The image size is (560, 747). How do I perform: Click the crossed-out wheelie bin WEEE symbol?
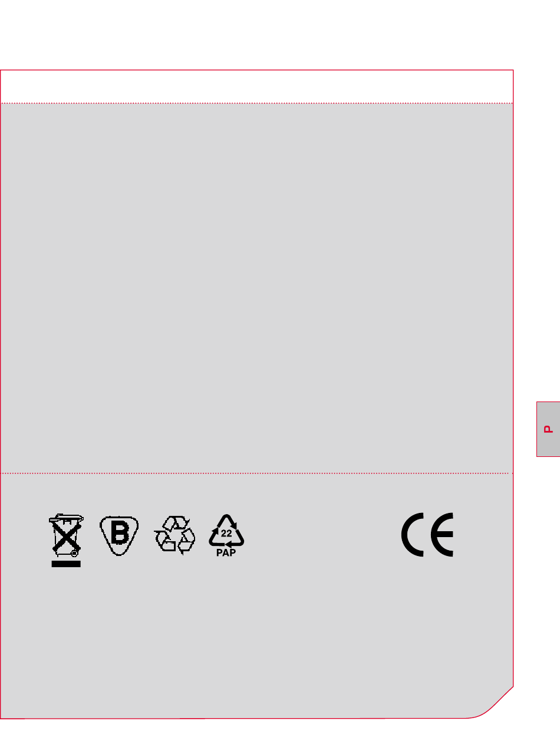point(66,539)
